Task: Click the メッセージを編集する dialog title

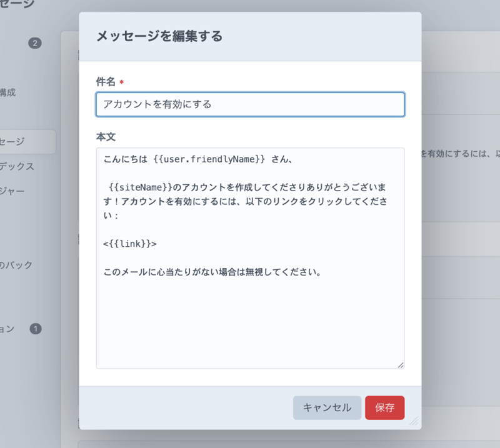Action: (159, 36)
